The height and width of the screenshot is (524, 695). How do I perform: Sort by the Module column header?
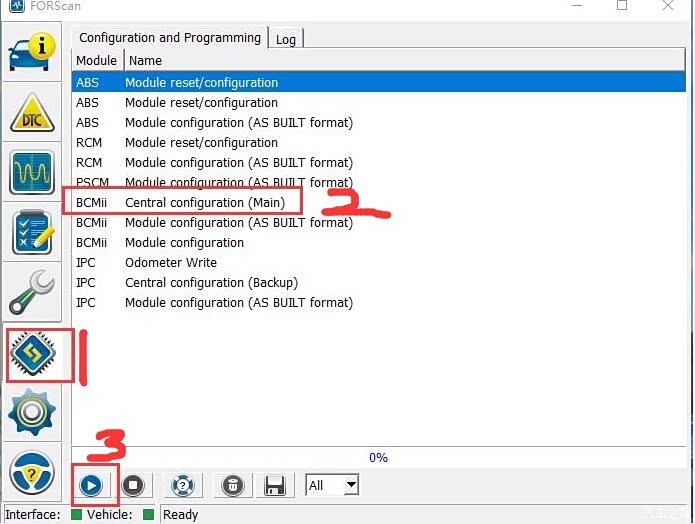97,60
